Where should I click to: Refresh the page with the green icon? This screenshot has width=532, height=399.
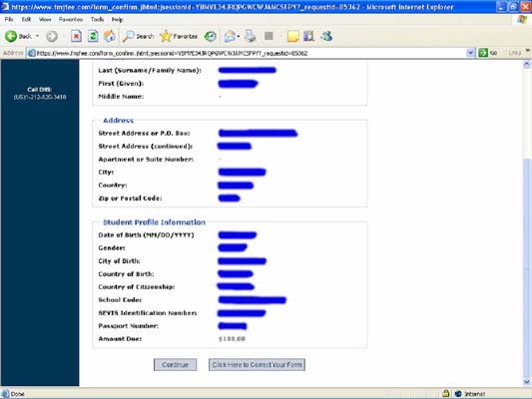(93, 36)
